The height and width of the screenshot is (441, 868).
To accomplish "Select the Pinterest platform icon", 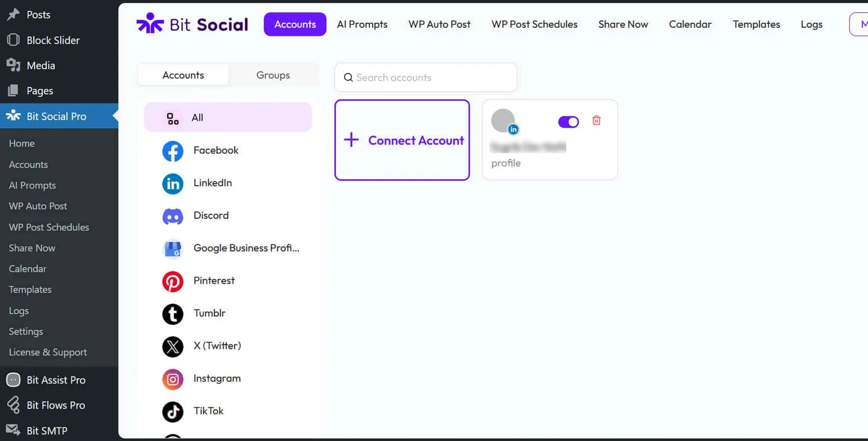I will tap(173, 281).
